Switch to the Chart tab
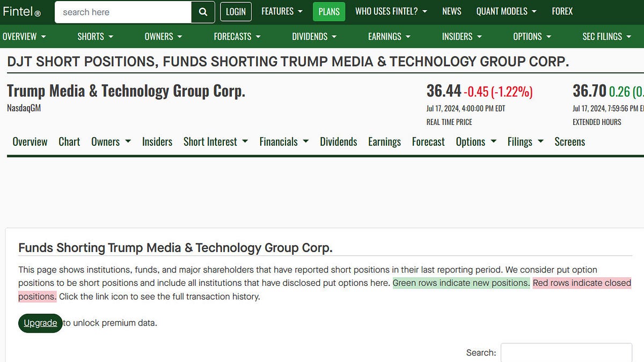644x362 pixels. pos(69,142)
